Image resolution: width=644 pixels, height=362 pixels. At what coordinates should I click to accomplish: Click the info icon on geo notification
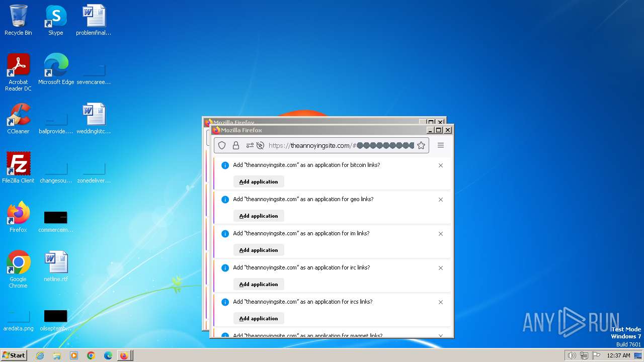click(225, 200)
